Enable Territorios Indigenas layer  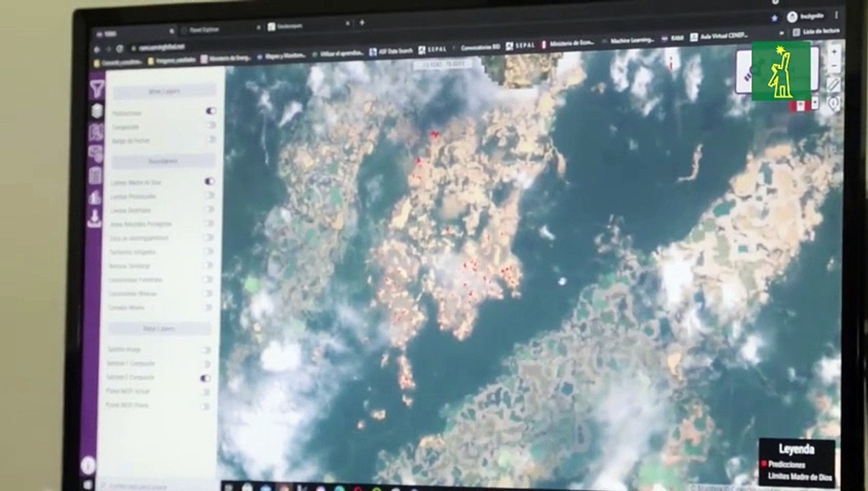pos(208,252)
